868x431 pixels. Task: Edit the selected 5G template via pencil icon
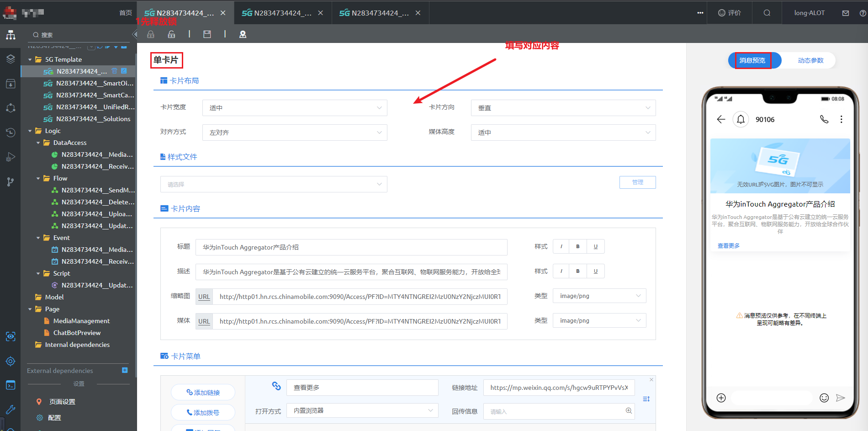point(124,71)
